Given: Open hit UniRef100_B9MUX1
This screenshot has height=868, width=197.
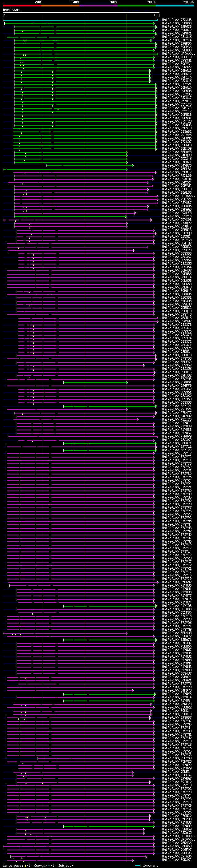Looking at the screenshot, I should click(177, 33).
